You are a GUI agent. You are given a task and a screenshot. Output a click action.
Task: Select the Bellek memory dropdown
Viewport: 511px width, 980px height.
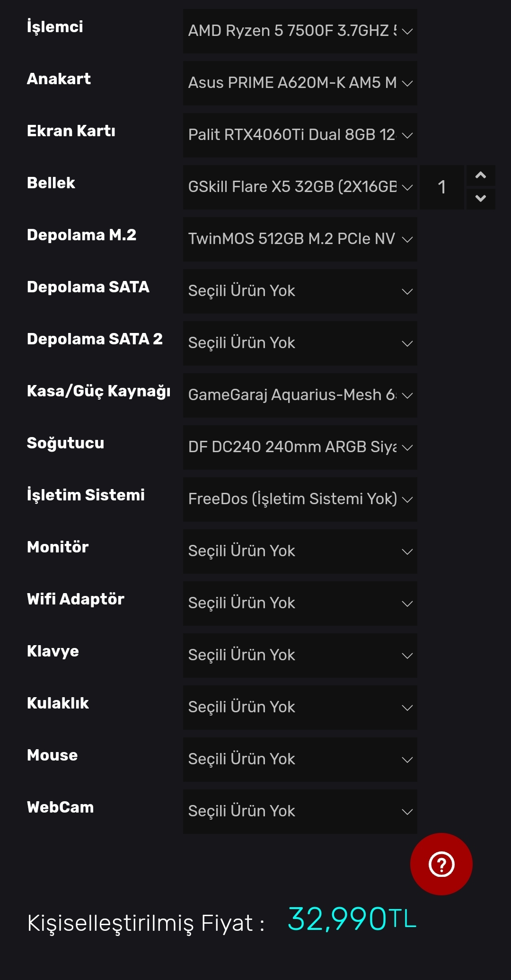[300, 187]
